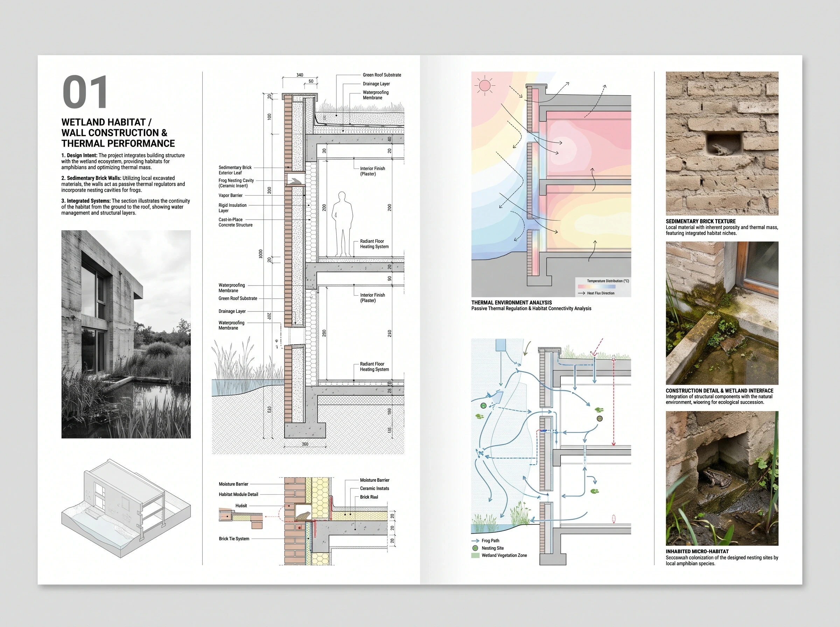Click the 'Ceramic Instats' label
This screenshot has width=840, height=627.
(x=374, y=488)
